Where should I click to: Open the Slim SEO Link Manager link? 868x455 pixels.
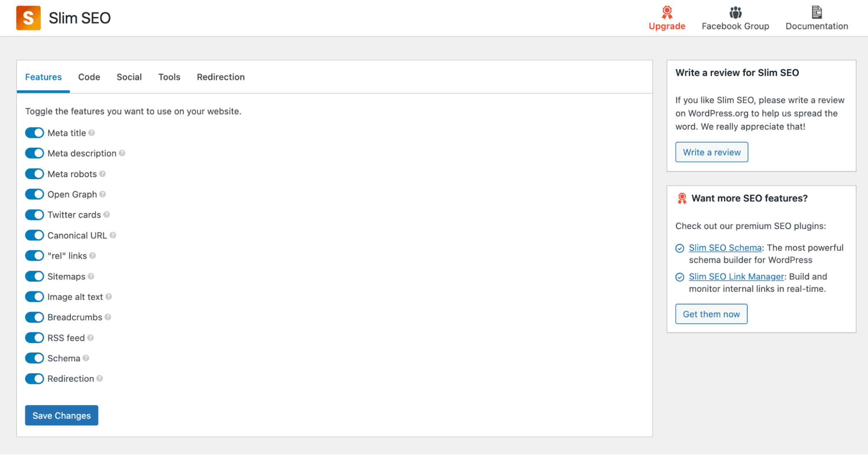736,276
